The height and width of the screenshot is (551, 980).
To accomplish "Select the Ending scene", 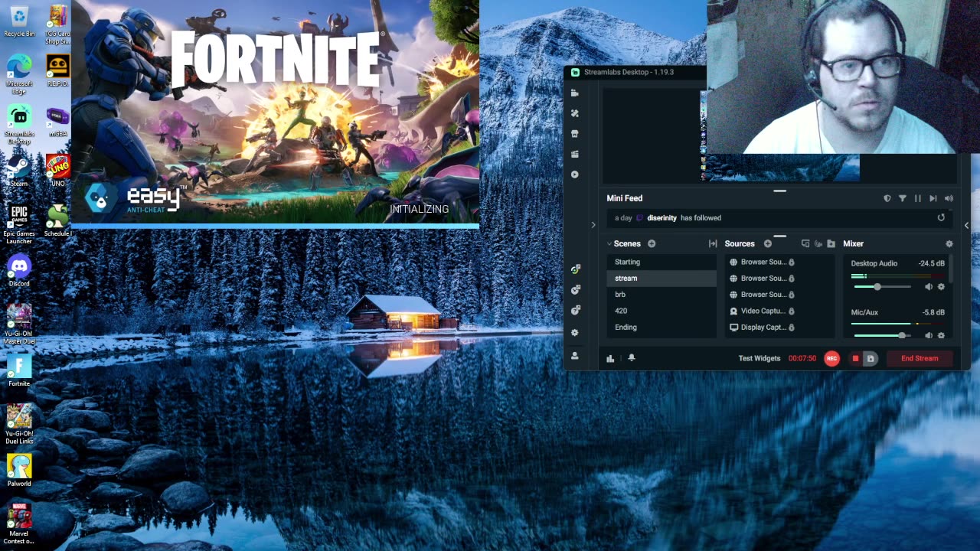I will coord(662,328).
